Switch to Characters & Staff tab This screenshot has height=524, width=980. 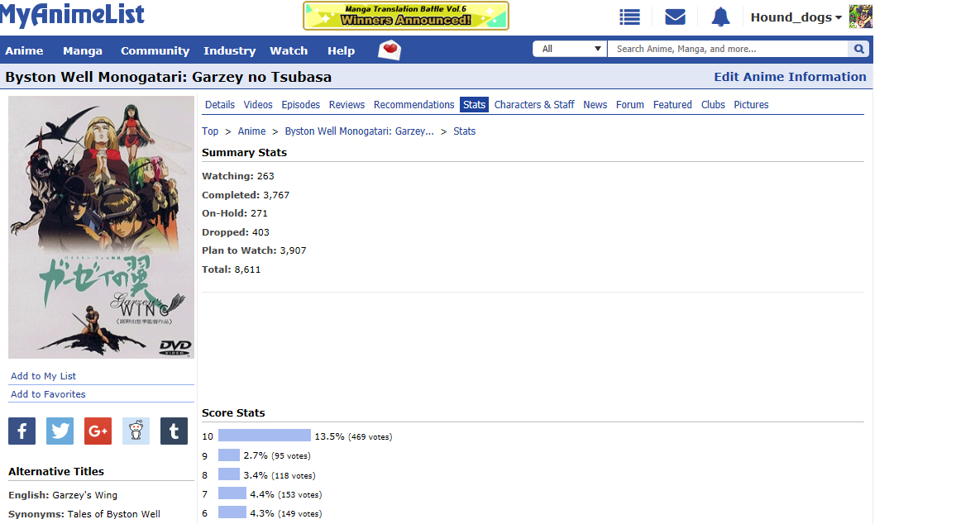coord(534,105)
